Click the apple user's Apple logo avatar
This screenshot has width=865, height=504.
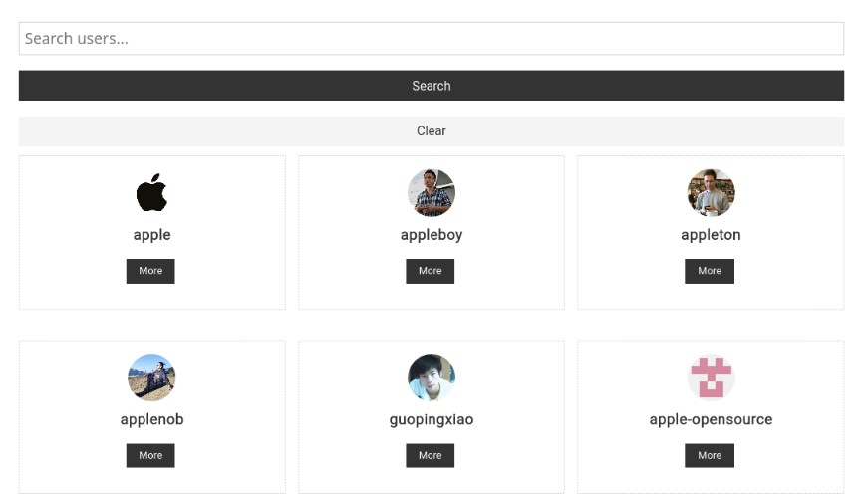coord(151,192)
